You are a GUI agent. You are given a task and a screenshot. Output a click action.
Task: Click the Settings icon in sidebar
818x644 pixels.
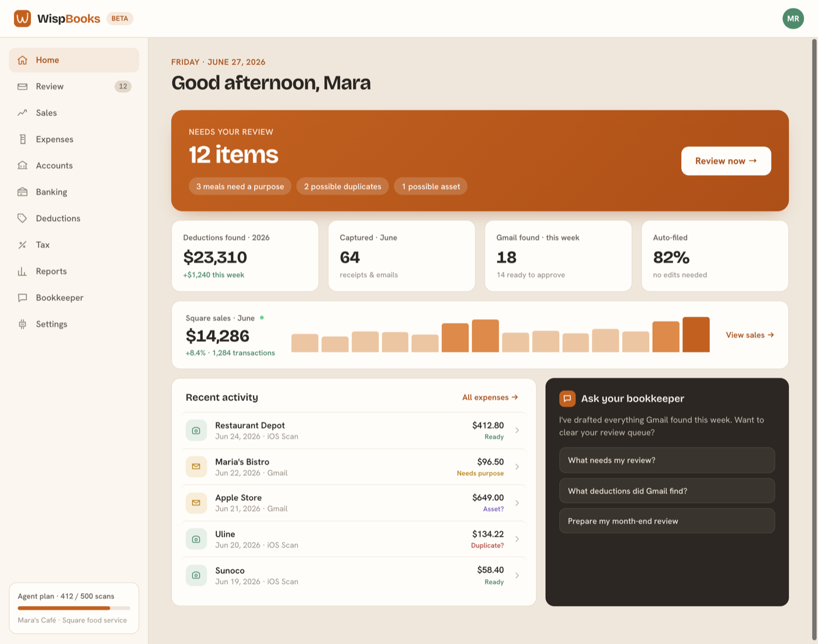click(22, 324)
